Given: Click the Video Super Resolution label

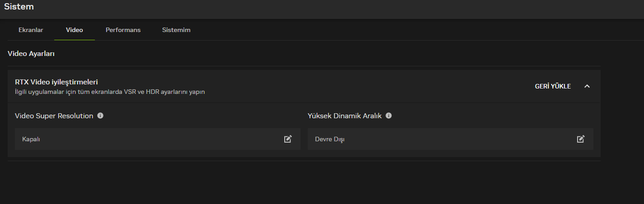Looking at the screenshot, I should pyautogui.click(x=54, y=116).
